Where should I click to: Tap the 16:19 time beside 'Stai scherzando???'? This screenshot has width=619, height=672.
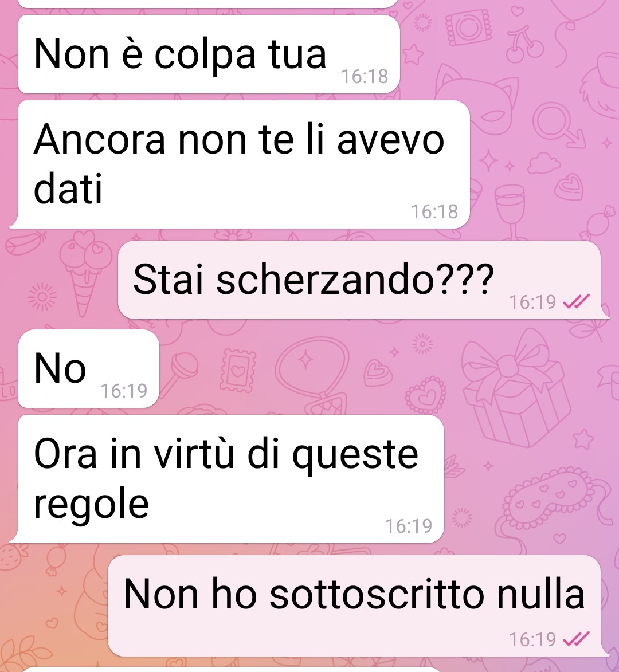click(x=532, y=302)
